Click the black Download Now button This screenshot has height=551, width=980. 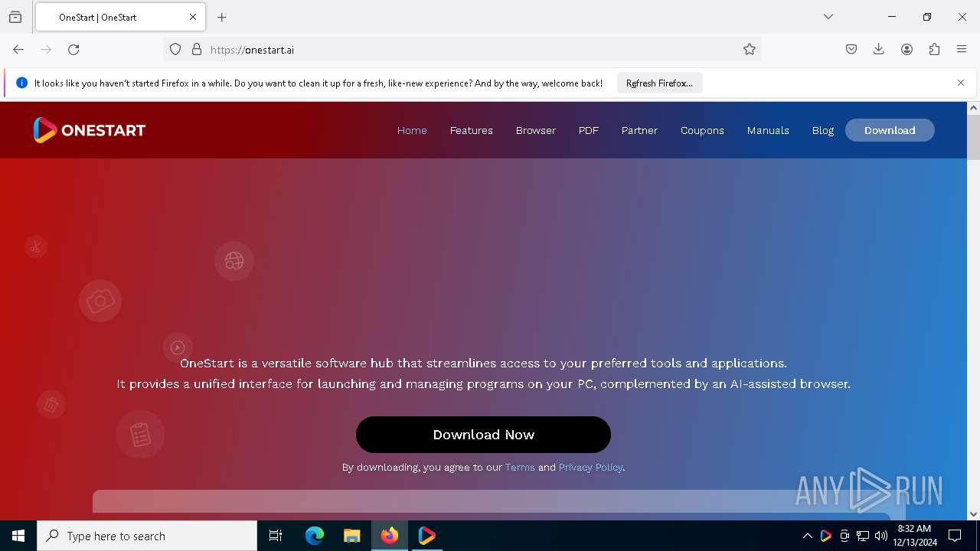tap(483, 435)
